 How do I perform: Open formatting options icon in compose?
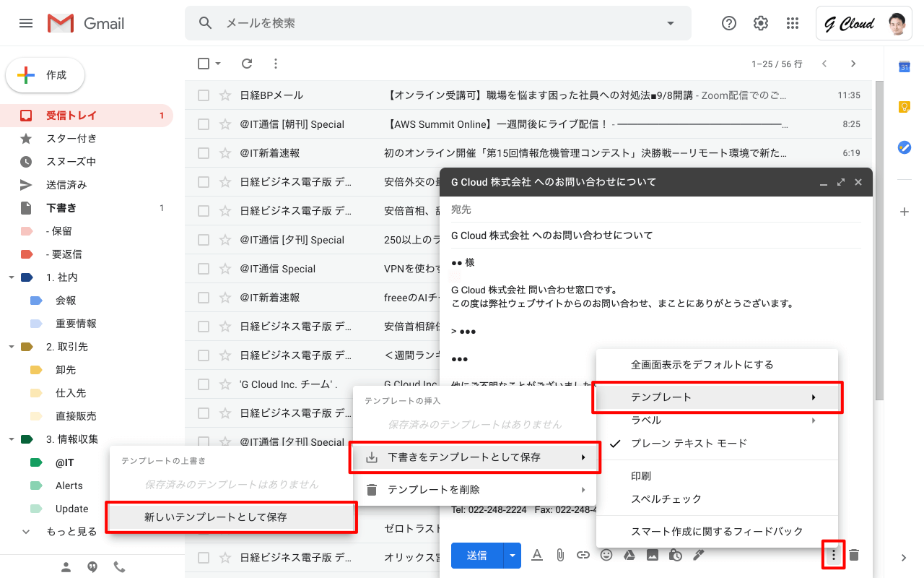pyautogui.click(x=537, y=555)
